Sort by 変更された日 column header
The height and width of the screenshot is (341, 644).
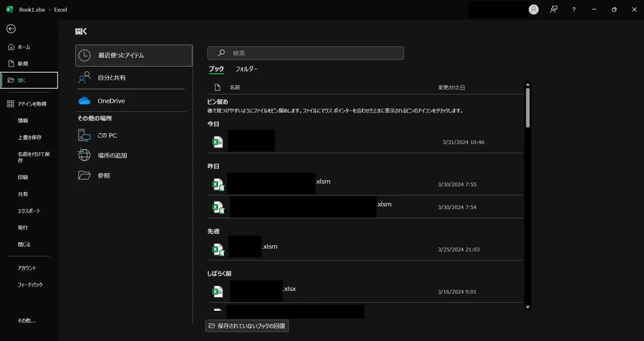point(451,87)
